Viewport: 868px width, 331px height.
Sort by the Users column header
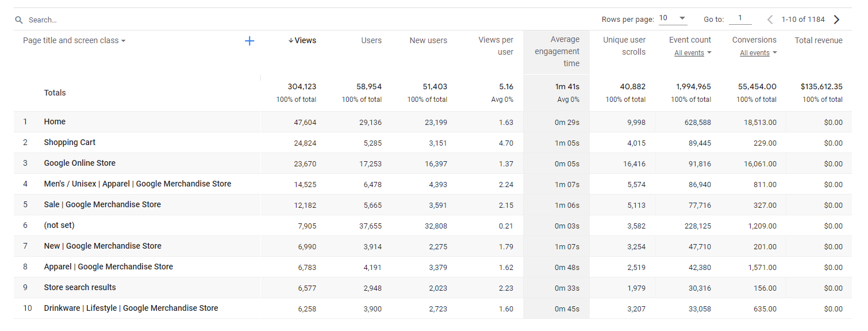371,40
